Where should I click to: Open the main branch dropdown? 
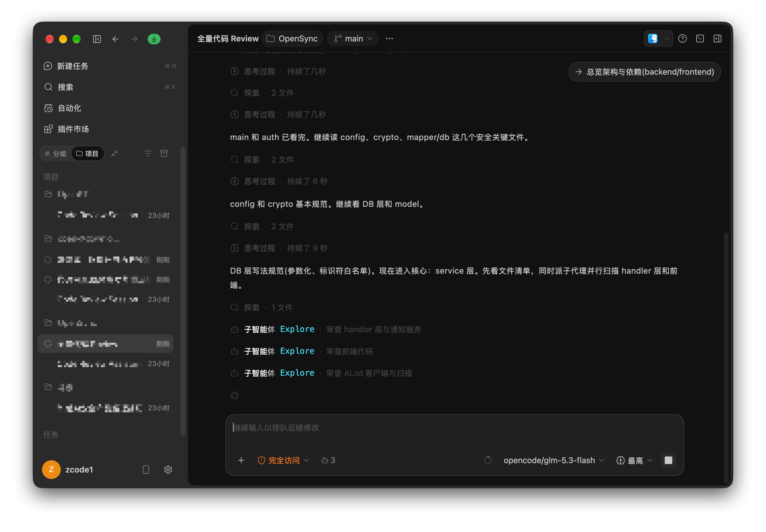[353, 39]
